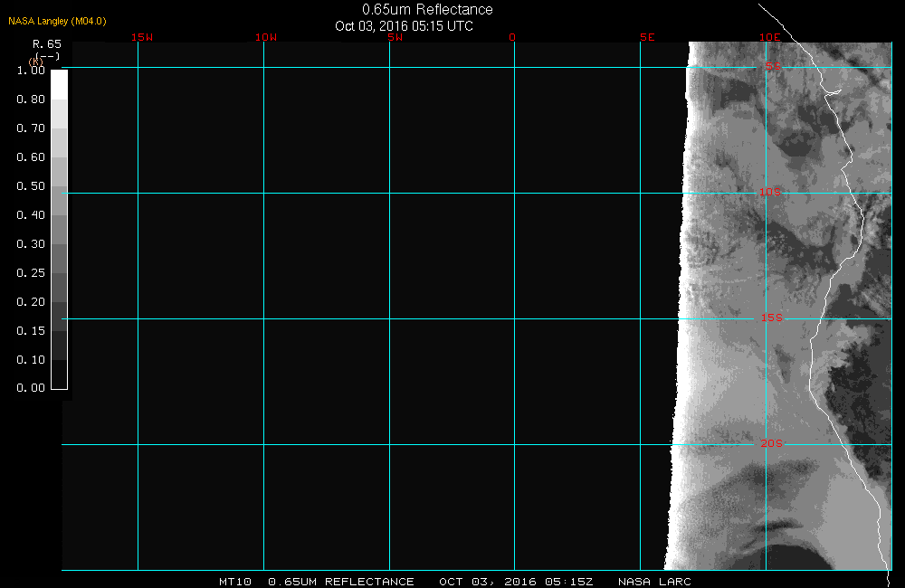This screenshot has height=588, width=905.
Task: Click the 5W longitude label
Action: pyautogui.click(x=394, y=38)
